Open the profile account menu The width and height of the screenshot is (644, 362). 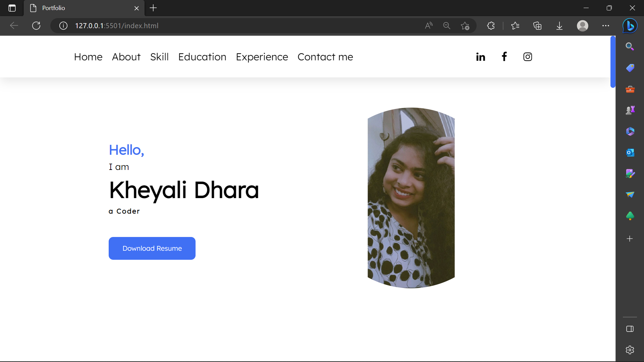[583, 26]
